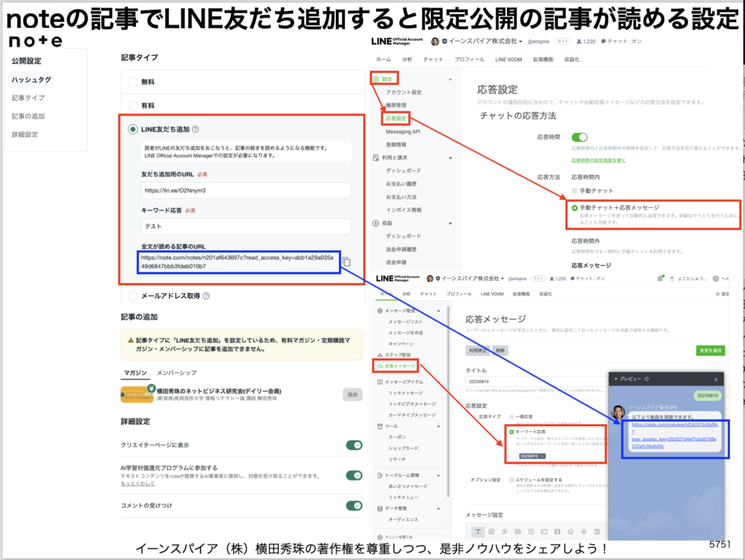Click the green 変更を適用 button
The width and height of the screenshot is (745, 560).
710,351
